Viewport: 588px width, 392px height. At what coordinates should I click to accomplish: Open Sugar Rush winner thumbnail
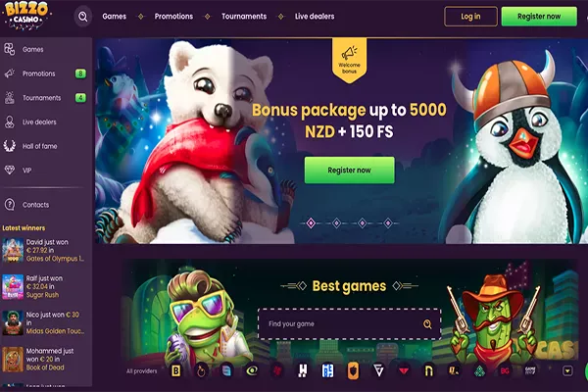tap(13, 286)
